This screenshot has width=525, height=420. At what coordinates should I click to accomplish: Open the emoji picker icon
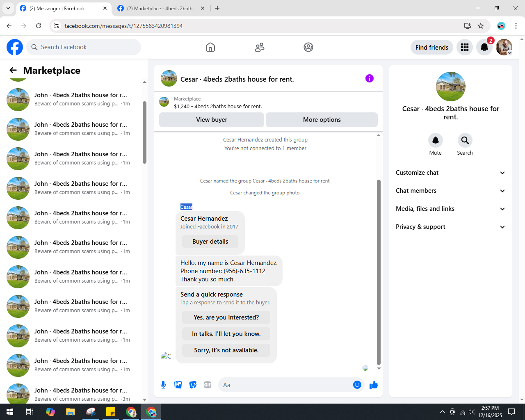coord(357,385)
